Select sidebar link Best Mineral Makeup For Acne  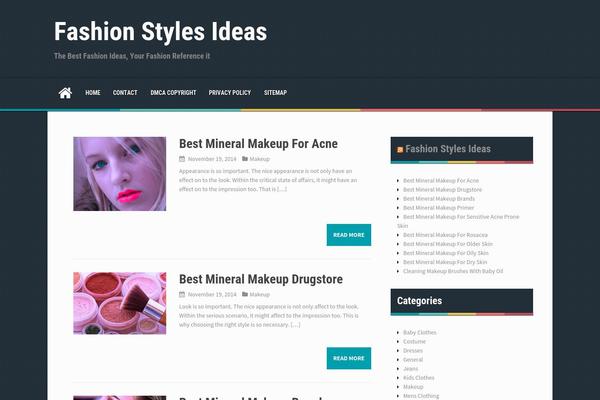point(441,180)
